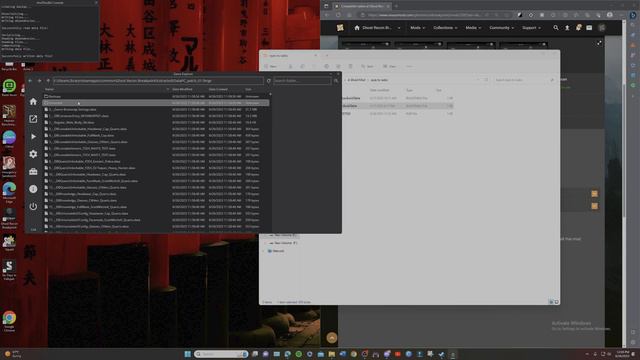
Task: Go back in the Data Explorer window
Action: (x=30, y=81)
